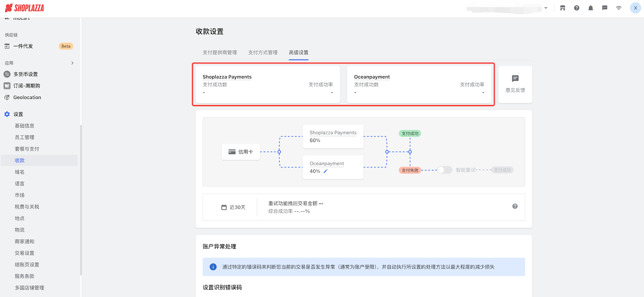
Task: Go to 交易设置 settings
Action: (25, 253)
